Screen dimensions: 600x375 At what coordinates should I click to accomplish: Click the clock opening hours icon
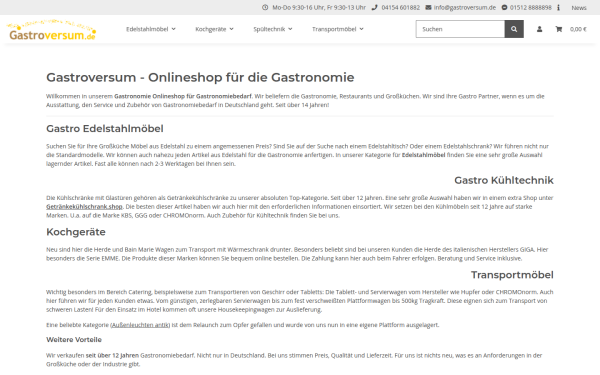pyautogui.click(x=265, y=7)
